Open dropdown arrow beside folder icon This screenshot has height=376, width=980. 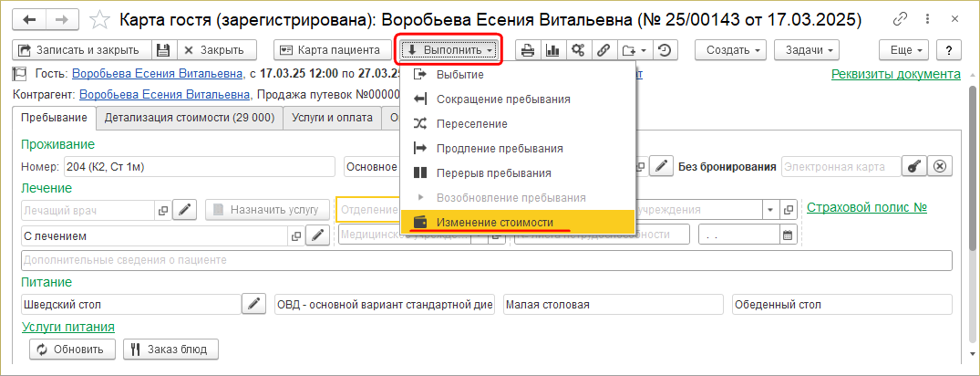(645, 50)
